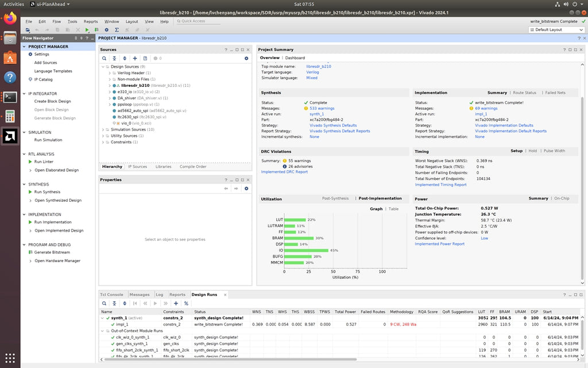Open Properties panel settings gear
The width and height of the screenshot is (588, 368).
click(x=246, y=189)
